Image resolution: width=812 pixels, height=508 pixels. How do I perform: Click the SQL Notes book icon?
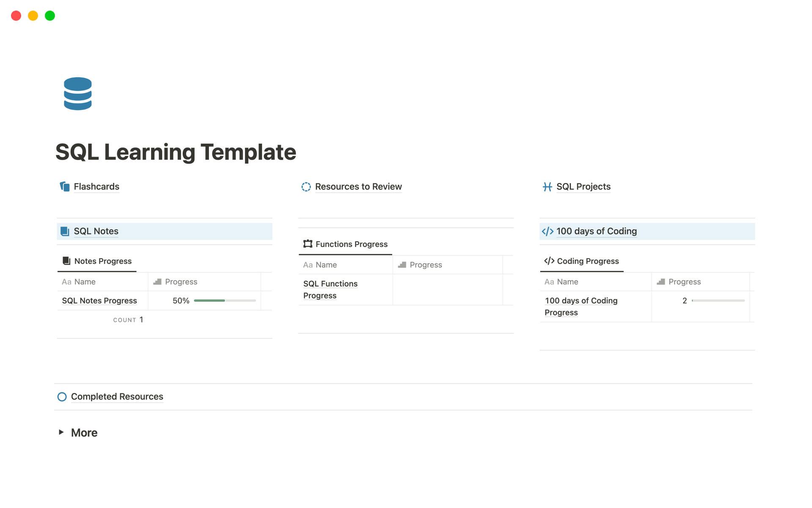point(65,231)
